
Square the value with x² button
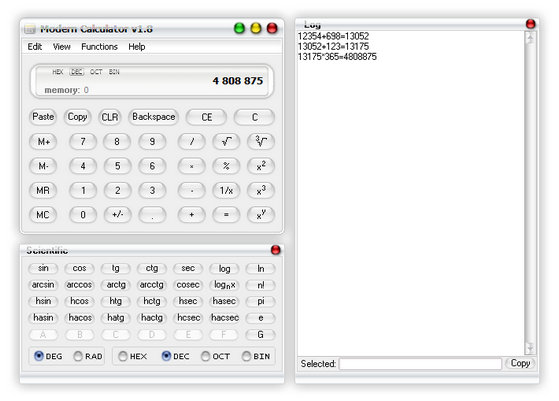coord(261,166)
